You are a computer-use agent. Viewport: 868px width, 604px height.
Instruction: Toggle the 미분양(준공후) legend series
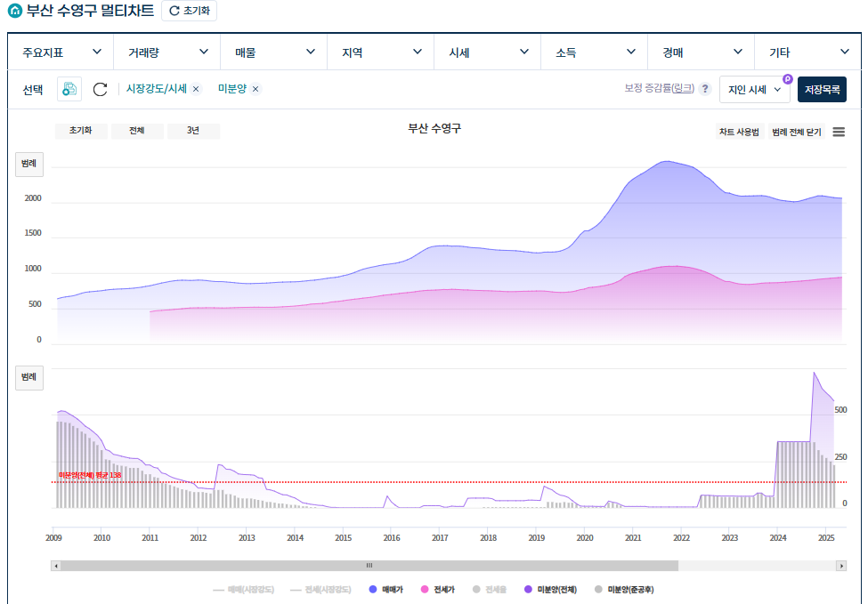[x=624, y=590]
